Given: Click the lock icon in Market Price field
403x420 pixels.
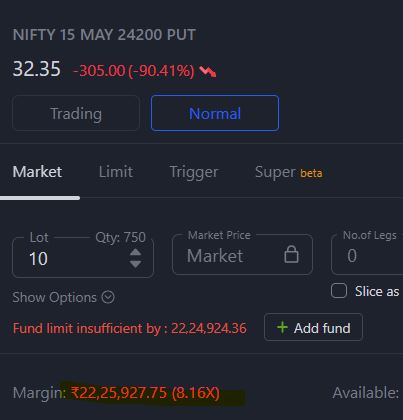Looking at the screenshot, I should pyautogui.click(x=291, y=255).
